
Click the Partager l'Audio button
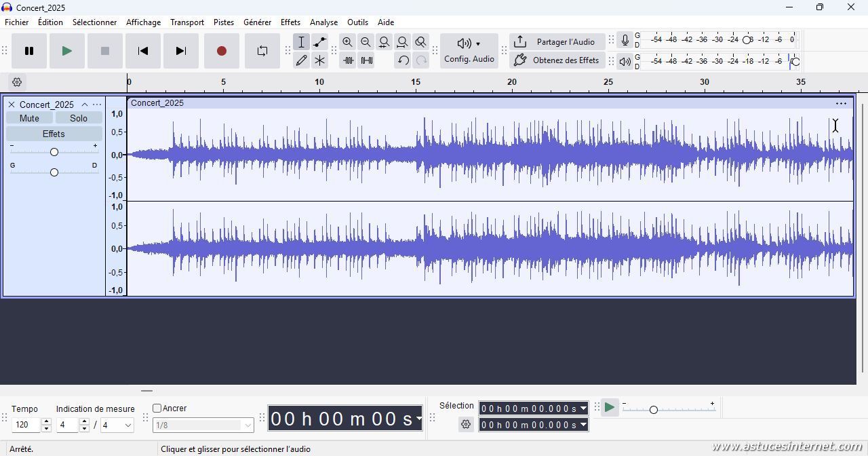(x=557, y=42)
